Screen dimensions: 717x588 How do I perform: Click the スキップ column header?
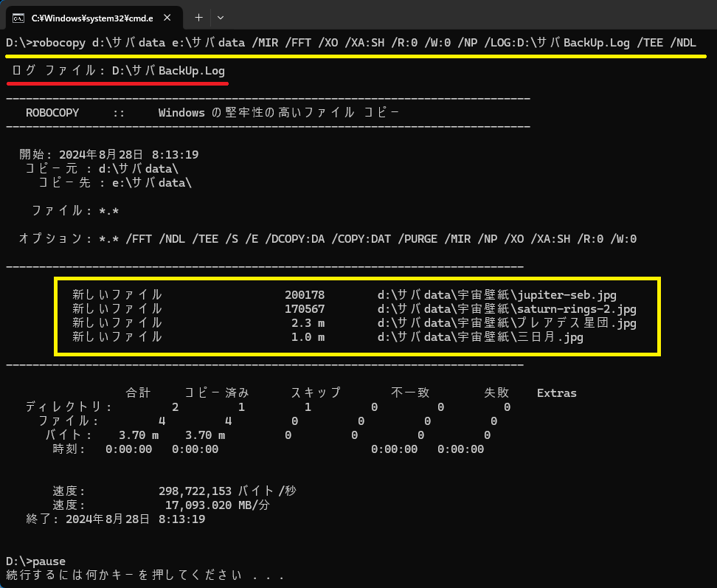pos(316,392)
